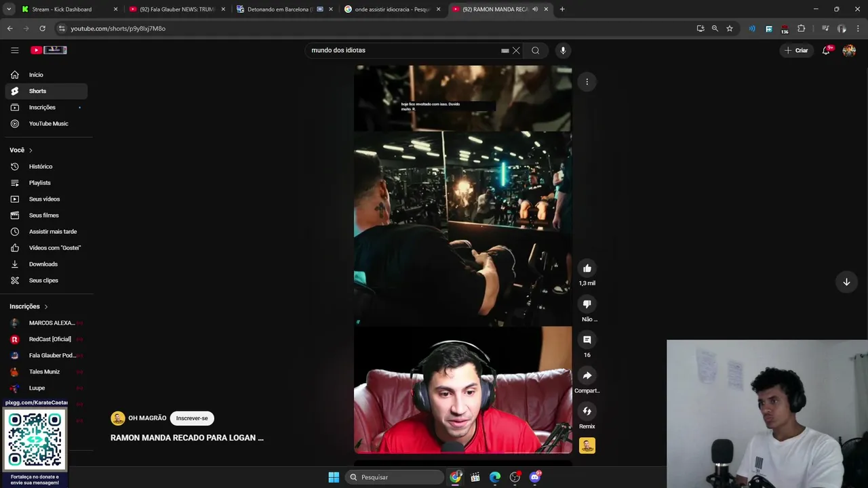Open the on-screen keyboard icon in search
This screenshot has height=488, width=868.
coord(505,50)
